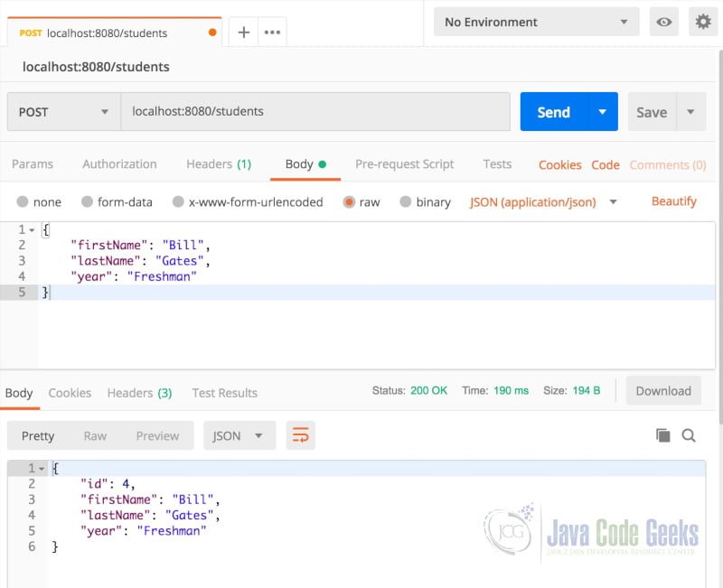Viewport: 723px width, 588px height.
Task: Click the 194 B size value
Action: (586, 390)
